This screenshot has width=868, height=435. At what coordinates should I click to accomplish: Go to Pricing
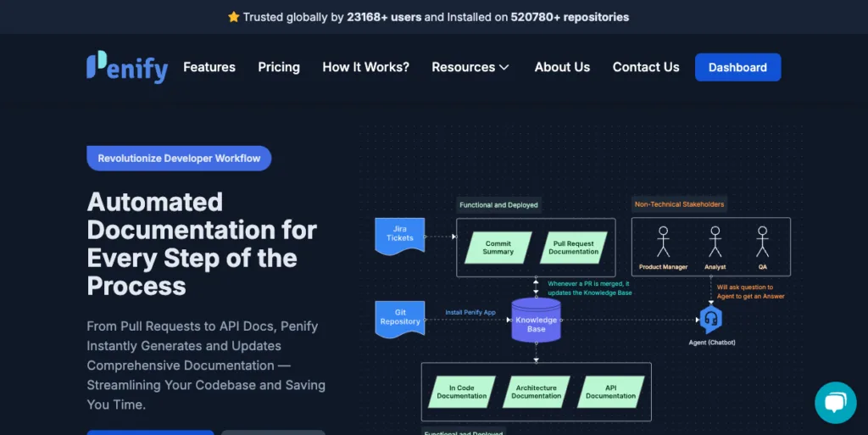pyautogui.click(x=279, y=67)
